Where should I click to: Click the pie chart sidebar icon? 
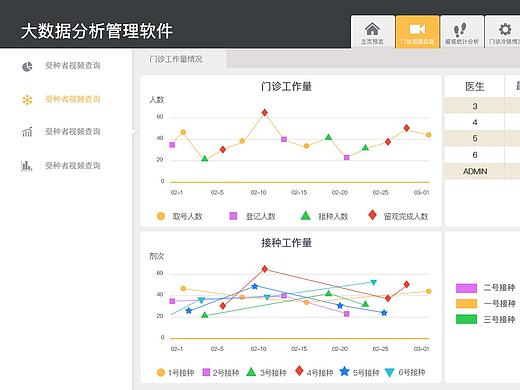pyautogui.click(x=27, y=66)
